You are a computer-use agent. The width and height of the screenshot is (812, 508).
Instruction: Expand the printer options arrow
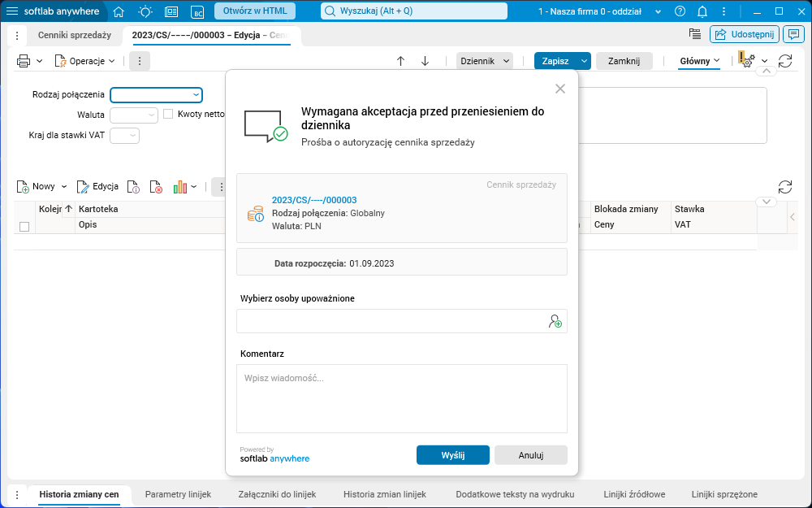(x=39, y=61)
